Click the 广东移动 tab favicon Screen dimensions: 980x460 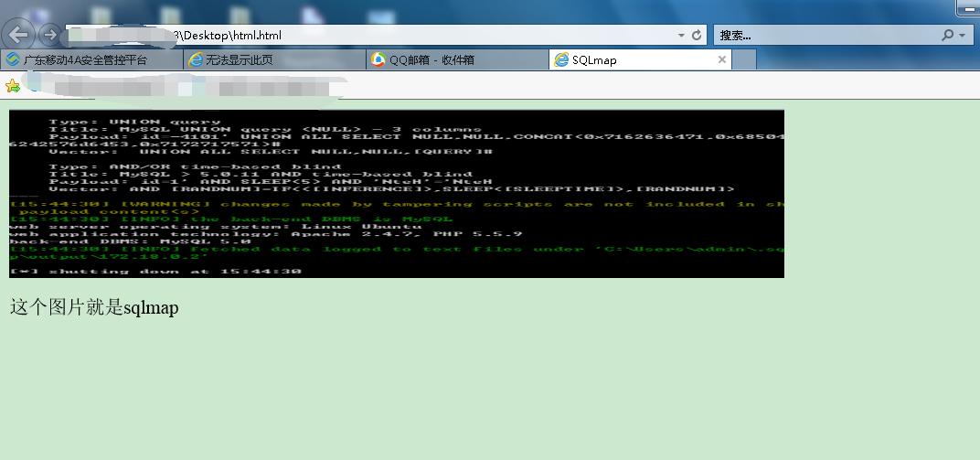(x=13, y=59)
